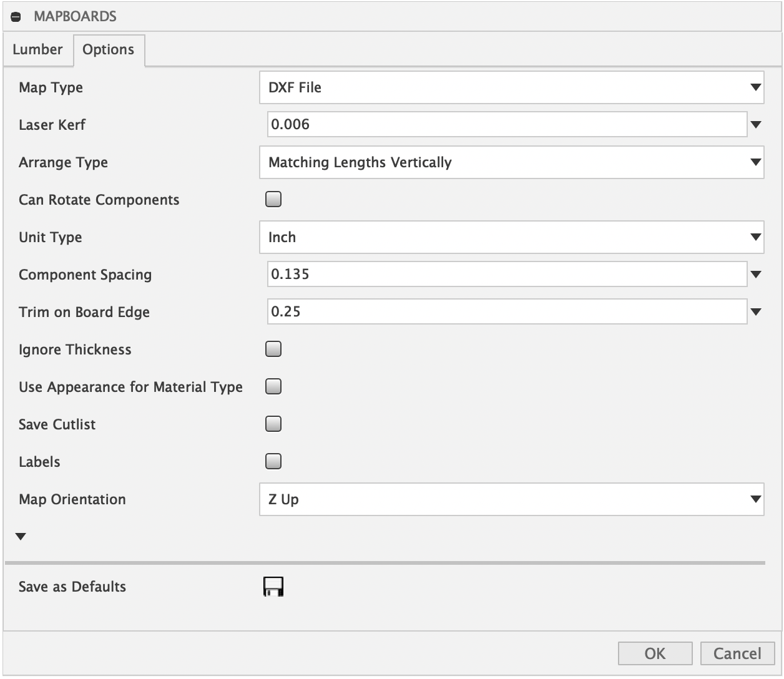Open the Unit Type dropdown

pos(511,237)
